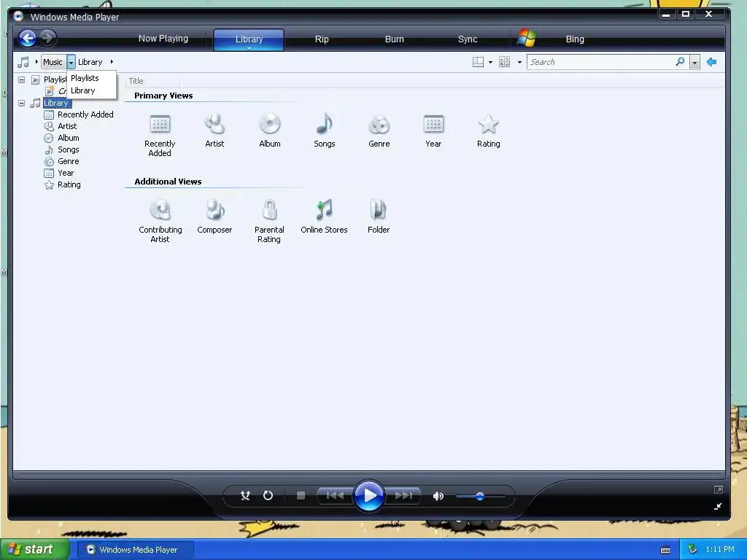Open the Bing tab
The width and height of the screenshot is (747, 560).
(575, 39)
